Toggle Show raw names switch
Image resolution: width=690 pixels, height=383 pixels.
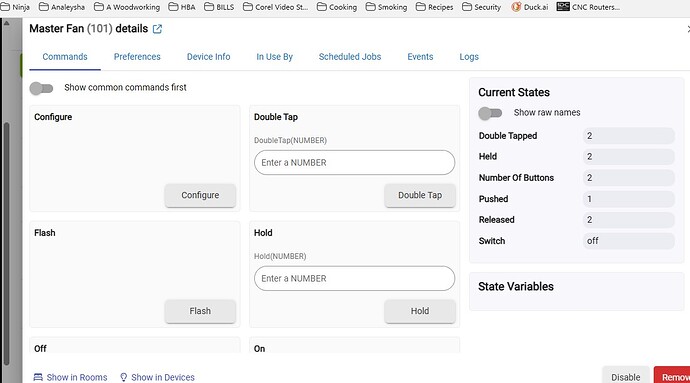point(490,113)
